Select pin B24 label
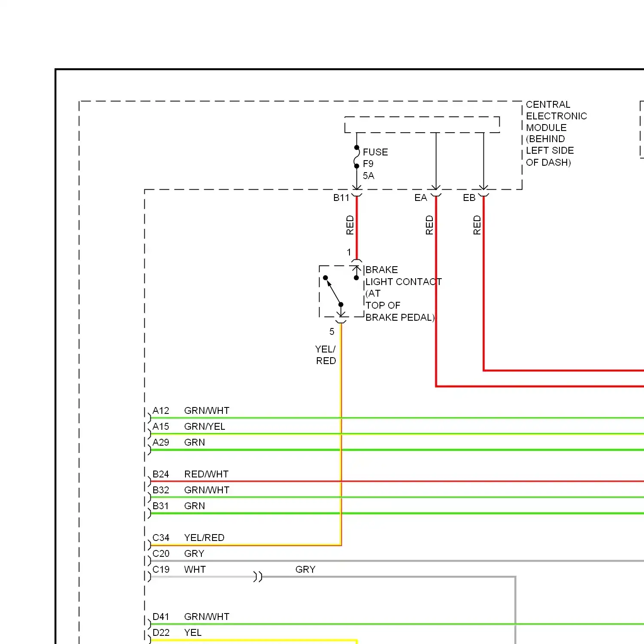This screenshot has height=644, width=644. (161, 474)
